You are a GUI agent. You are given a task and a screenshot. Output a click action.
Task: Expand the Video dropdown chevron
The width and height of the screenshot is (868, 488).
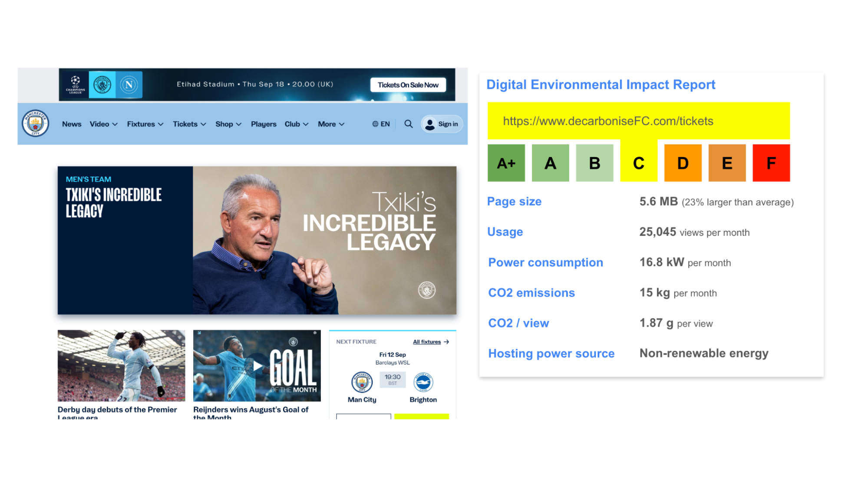[115, 124]
